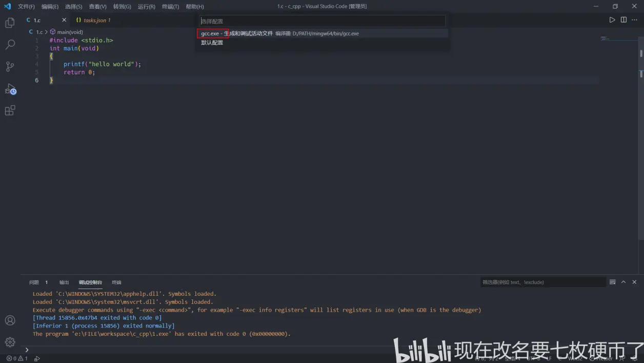The image size is (644, 363).
Task: Switch to the 终端 panel tab
Action: [117, 282]
